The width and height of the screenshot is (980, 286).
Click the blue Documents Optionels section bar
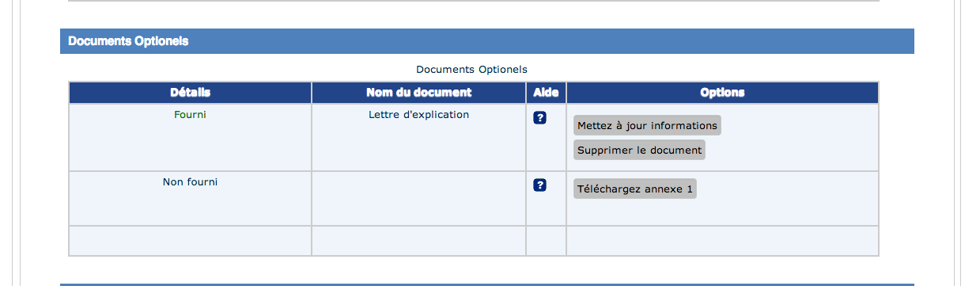(487, 41)
